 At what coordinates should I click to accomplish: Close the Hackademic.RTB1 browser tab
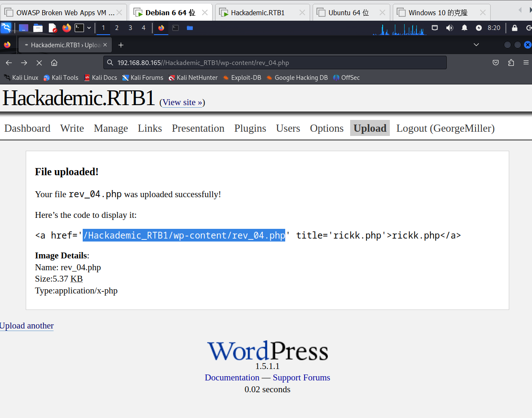point(105,45)
